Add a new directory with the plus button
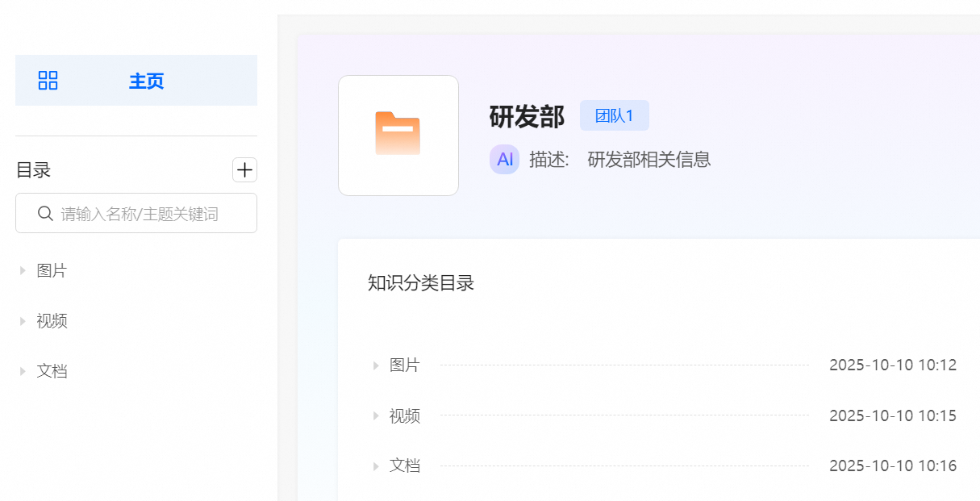 click(244, 170)
